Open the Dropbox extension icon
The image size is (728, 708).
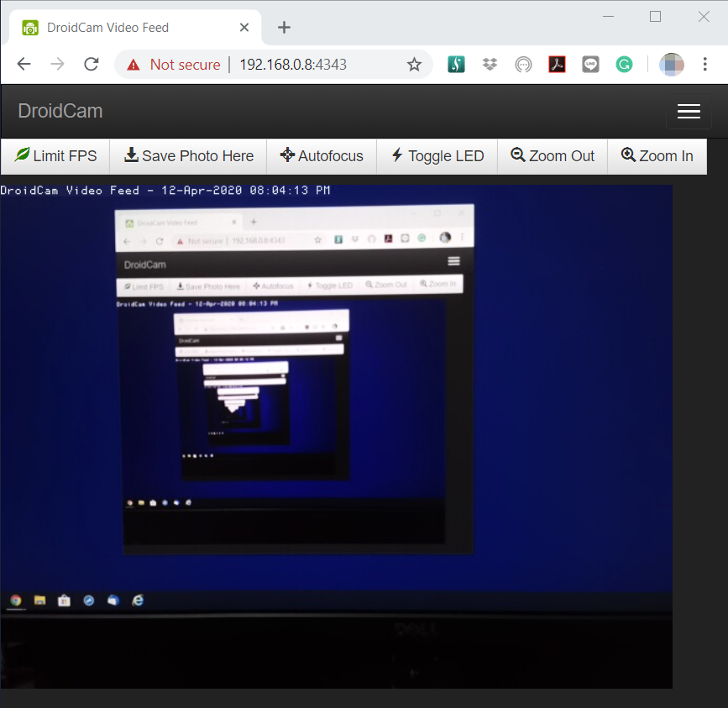[490, 64]
